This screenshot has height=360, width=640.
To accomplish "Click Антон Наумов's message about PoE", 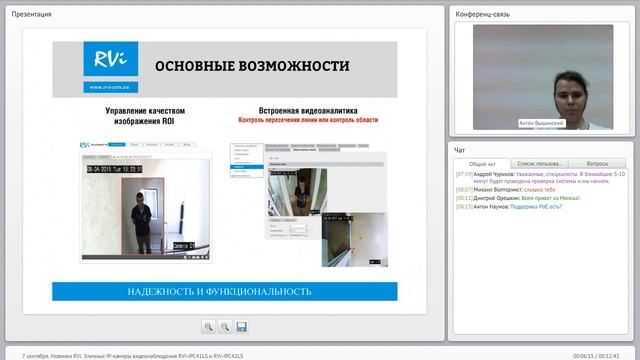I will (509, 207).
